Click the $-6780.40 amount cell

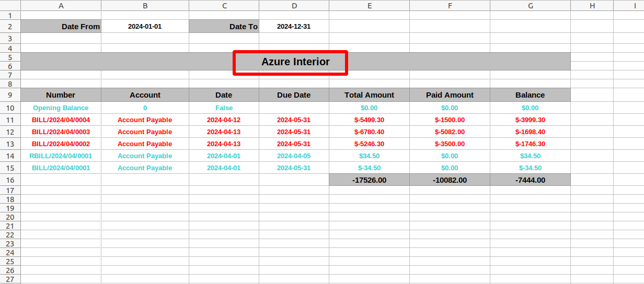369,132
